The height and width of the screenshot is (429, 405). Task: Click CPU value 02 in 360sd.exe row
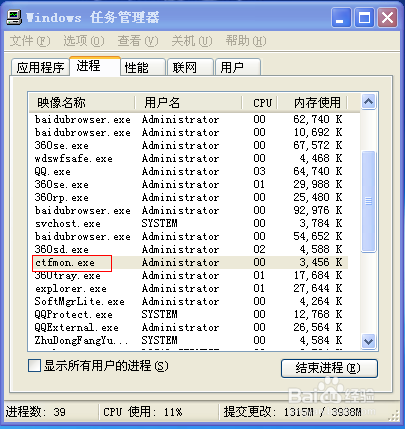click(259, 249)
